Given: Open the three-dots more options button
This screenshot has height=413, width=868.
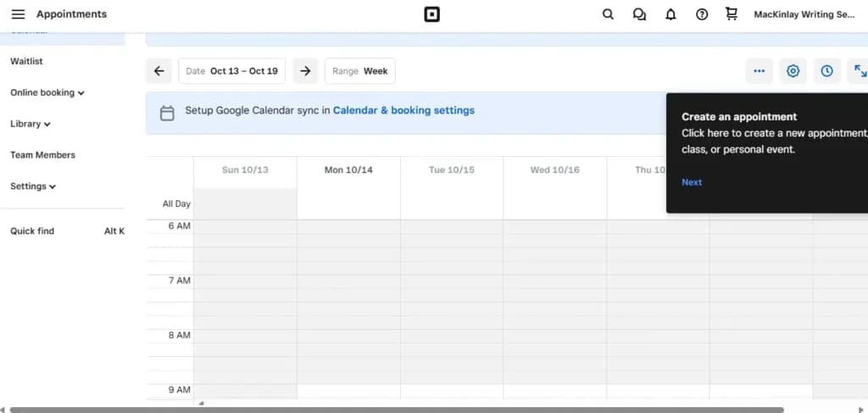Looking at the screenshot, I should point(759,71).
